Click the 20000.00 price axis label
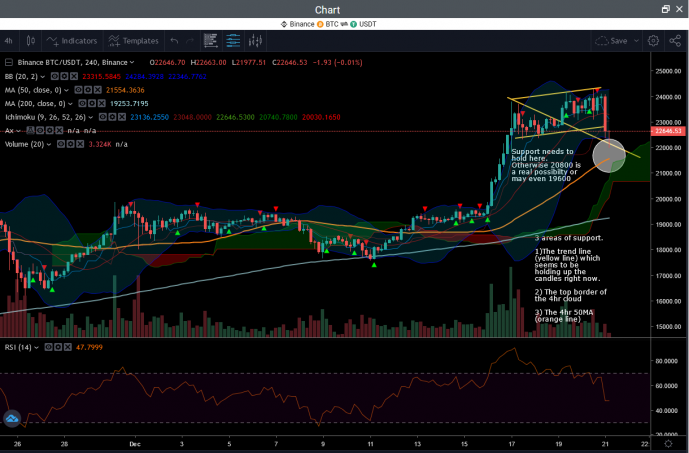 point(668,199)
